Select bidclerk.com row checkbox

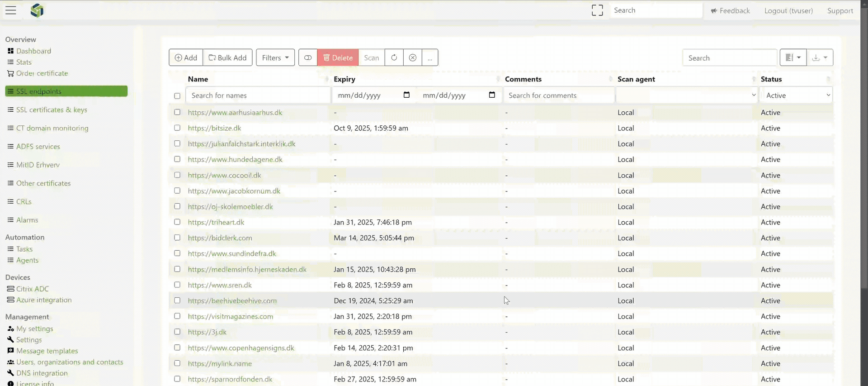[x=177, y=238]
